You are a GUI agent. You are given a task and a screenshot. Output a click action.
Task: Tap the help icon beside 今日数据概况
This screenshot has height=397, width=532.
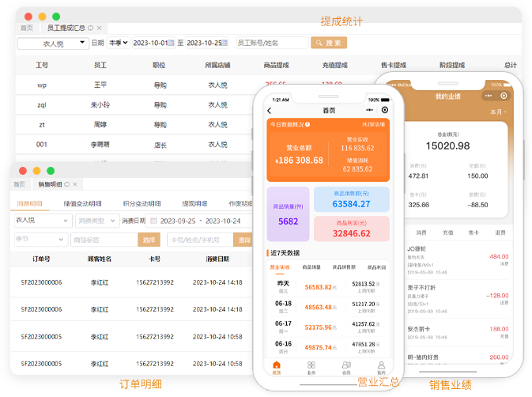point(308,124)
